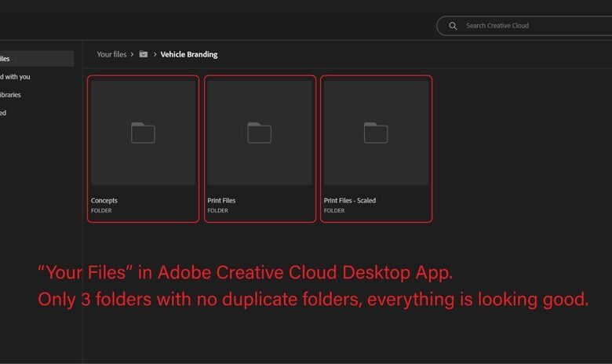Image resolution: width=612 pixels, height=364 pixels.
Task: Click the Print Files folder name
Action: pyautogui.click(x=221, y=201)
